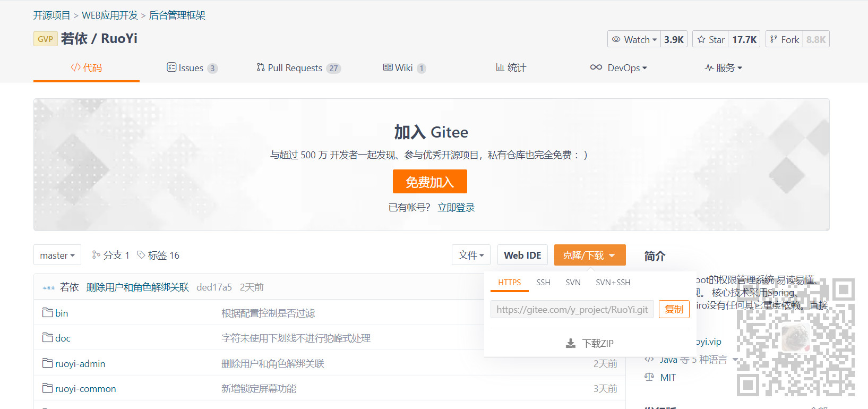Open the Web IDE button

click(522, 255)
